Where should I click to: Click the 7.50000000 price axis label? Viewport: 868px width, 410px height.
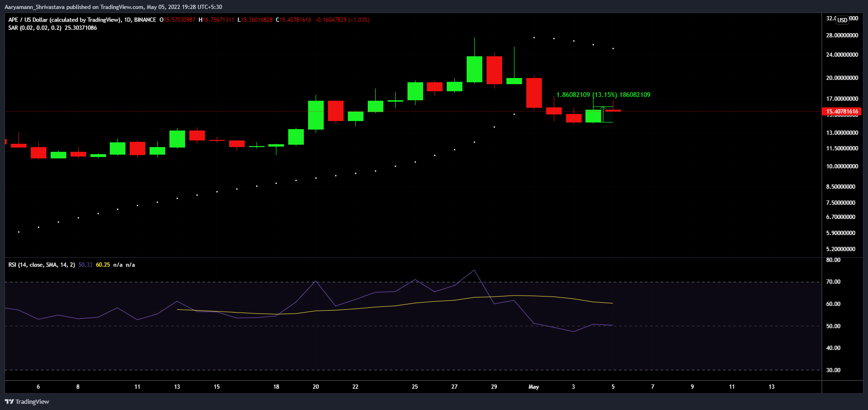pos(841,203)
